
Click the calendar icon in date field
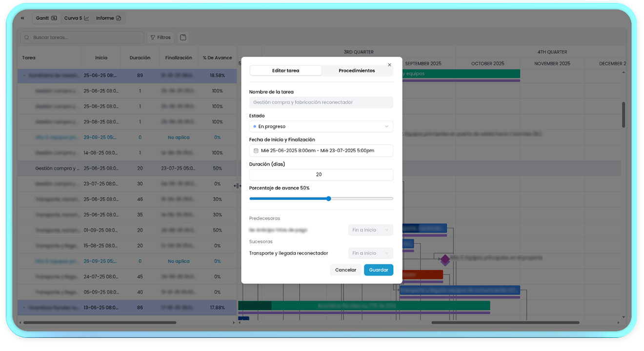coord(256,151)
